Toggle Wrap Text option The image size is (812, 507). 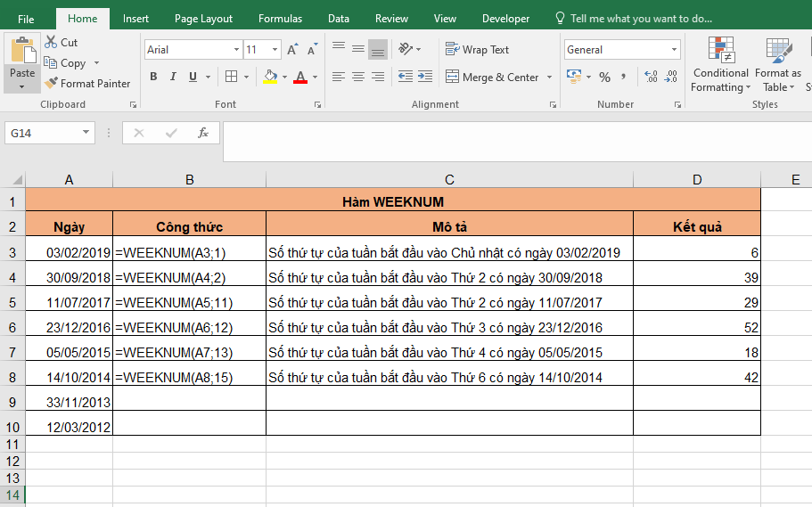[477, 50]
